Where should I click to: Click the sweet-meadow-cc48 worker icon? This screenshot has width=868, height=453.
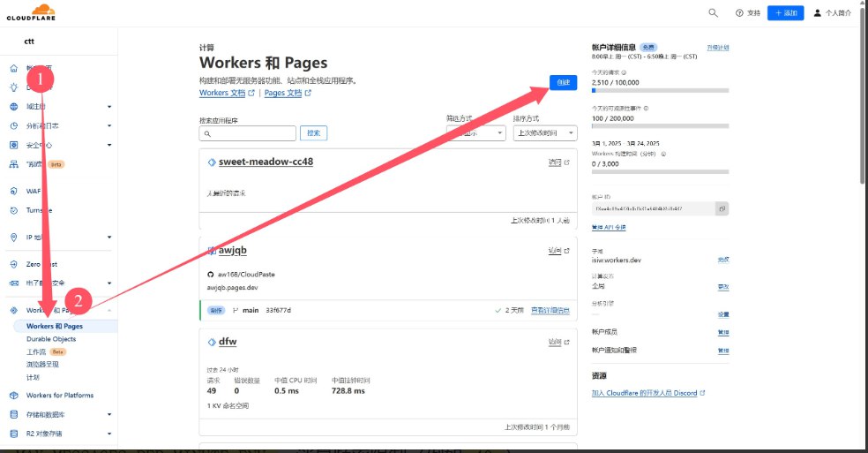(212, 162)
